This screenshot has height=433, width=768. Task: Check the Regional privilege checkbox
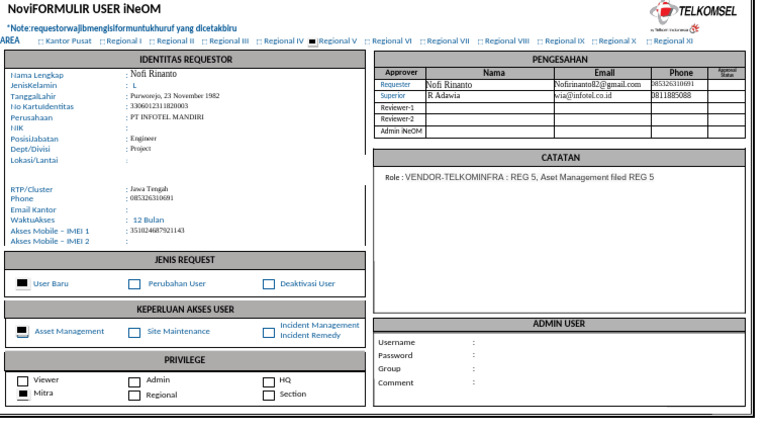pos(134,395)
